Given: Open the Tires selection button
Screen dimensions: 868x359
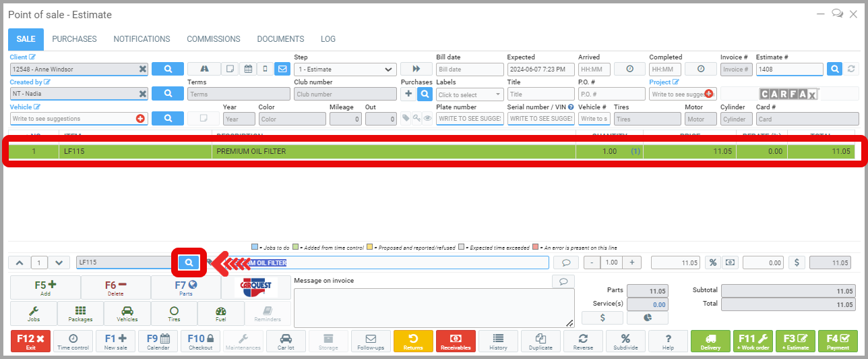Looking at the screenshot, I should [x=174, y=314].
